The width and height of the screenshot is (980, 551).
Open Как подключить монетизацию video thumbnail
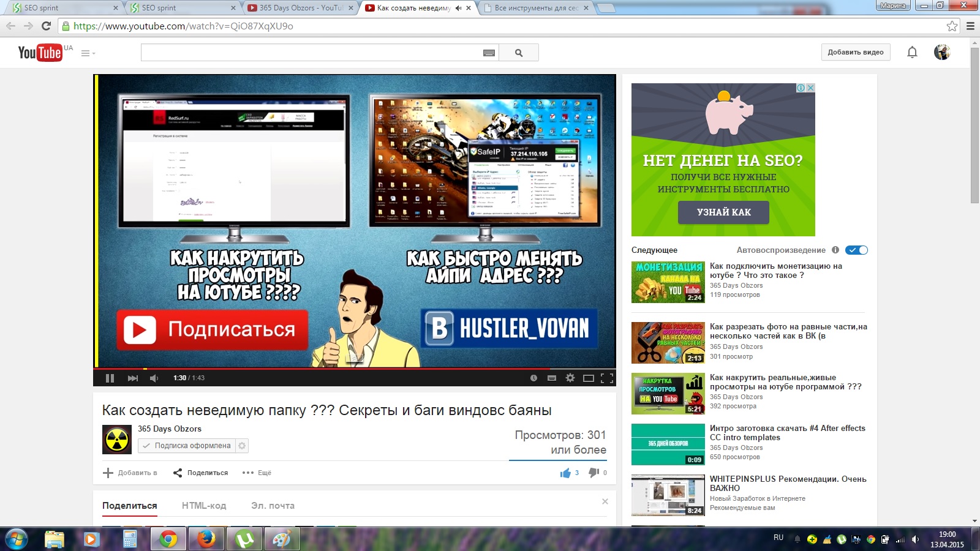[x=668, y=282]
